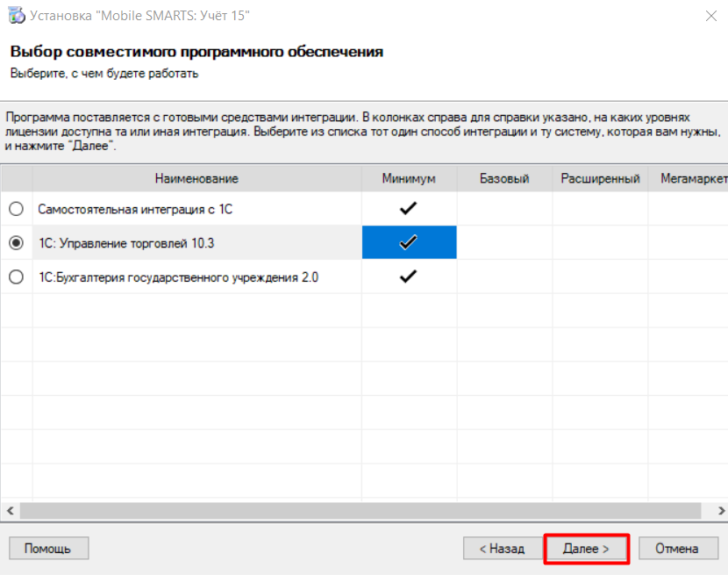Select 'Самостоятельная интеграция с 1С' radio button
728x575 pixels.
(x=17, y=209)
